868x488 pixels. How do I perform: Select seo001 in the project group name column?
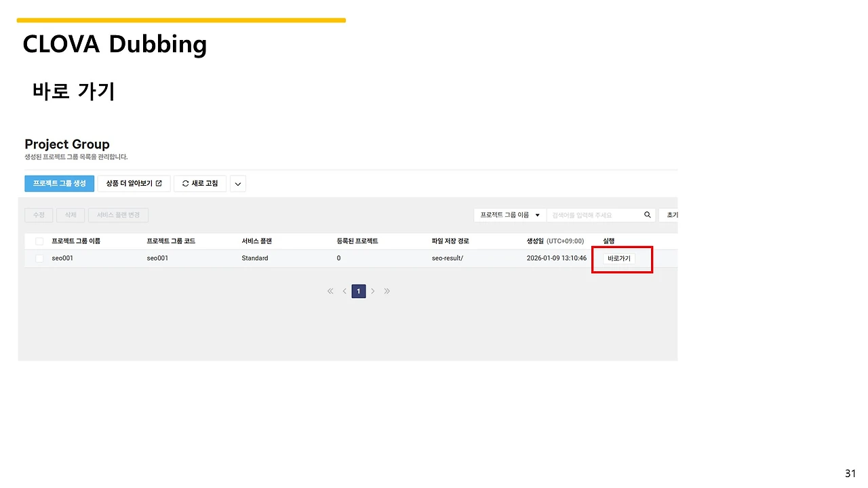point(62,258)
